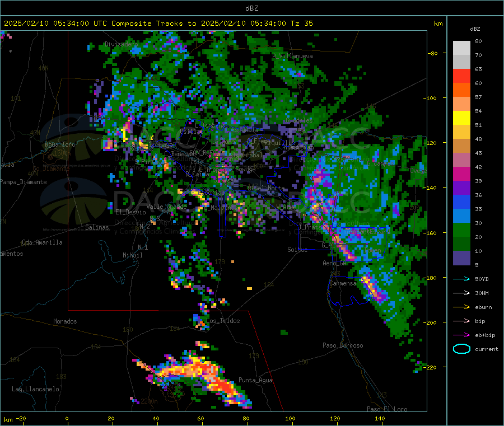Click the 'Carmensa' map label

(343, 283)
